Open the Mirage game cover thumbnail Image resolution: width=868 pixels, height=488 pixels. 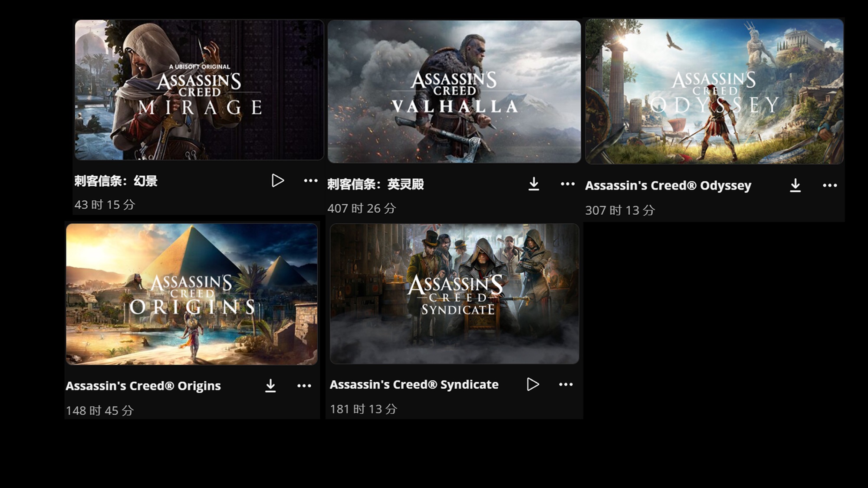pos(199,90)
